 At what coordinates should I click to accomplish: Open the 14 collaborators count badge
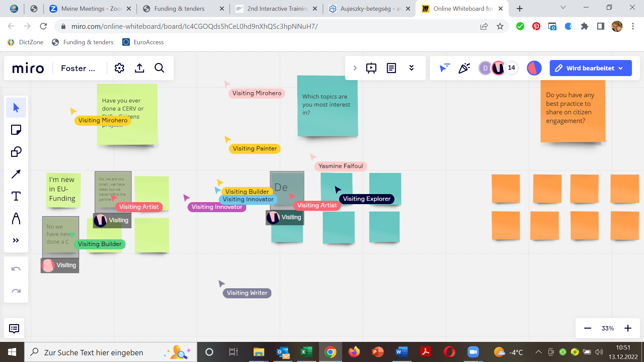(x=511, y=68)
